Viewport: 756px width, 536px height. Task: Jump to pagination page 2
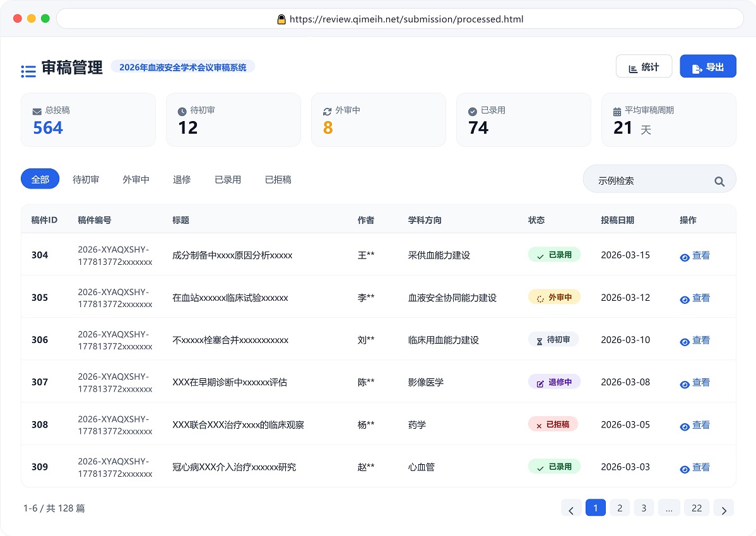620,508
